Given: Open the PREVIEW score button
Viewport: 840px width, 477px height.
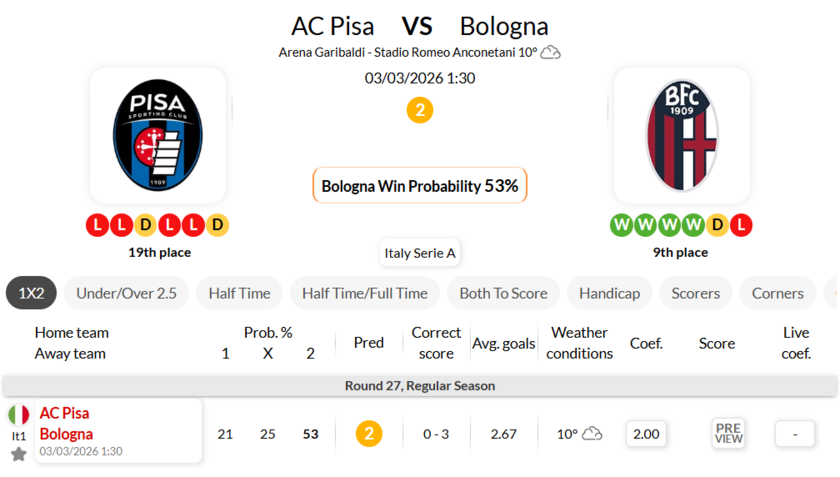Looking at the screenshot, I should [728, 433].
